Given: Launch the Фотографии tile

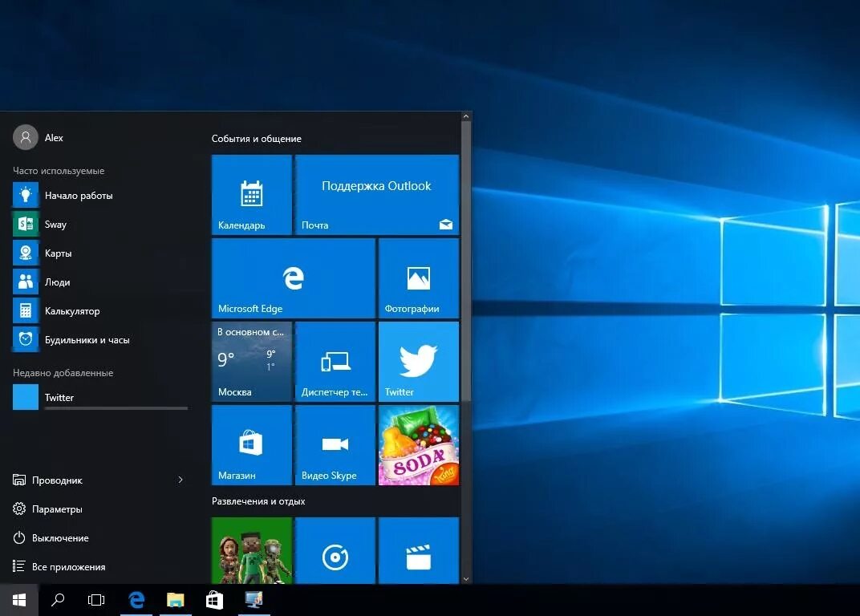Looking at the screenshot, I should click(418, 278).
